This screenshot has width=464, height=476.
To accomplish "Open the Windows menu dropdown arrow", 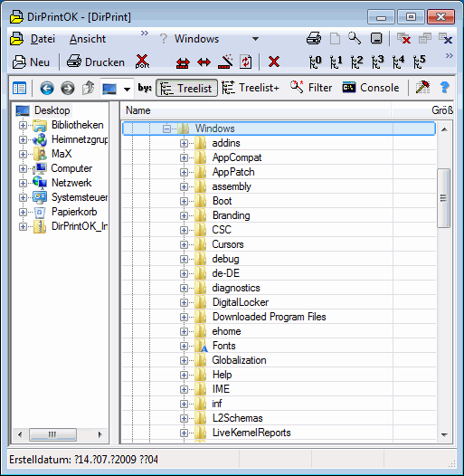I will [256, 39].
